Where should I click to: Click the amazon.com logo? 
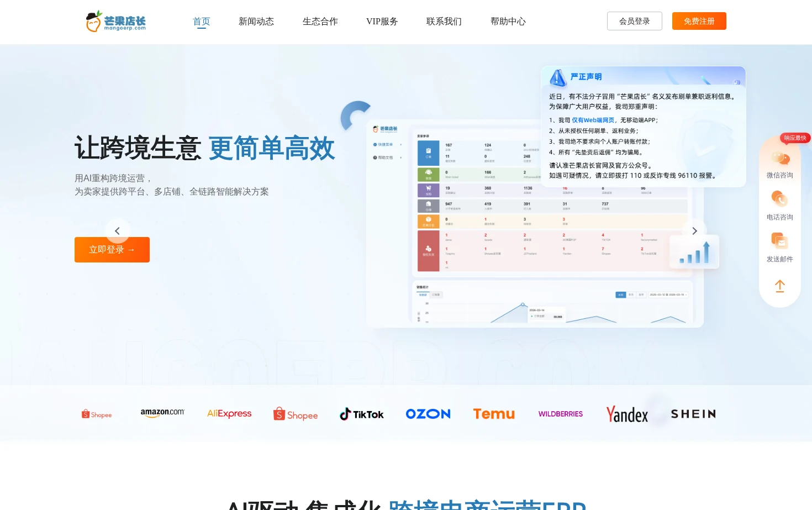162,413
